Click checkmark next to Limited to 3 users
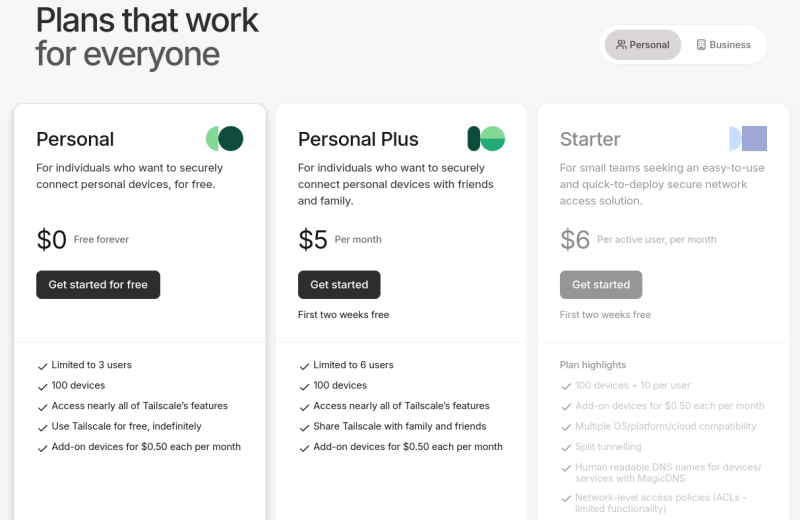Screen dimensions: 800x520 pos(42,366)
